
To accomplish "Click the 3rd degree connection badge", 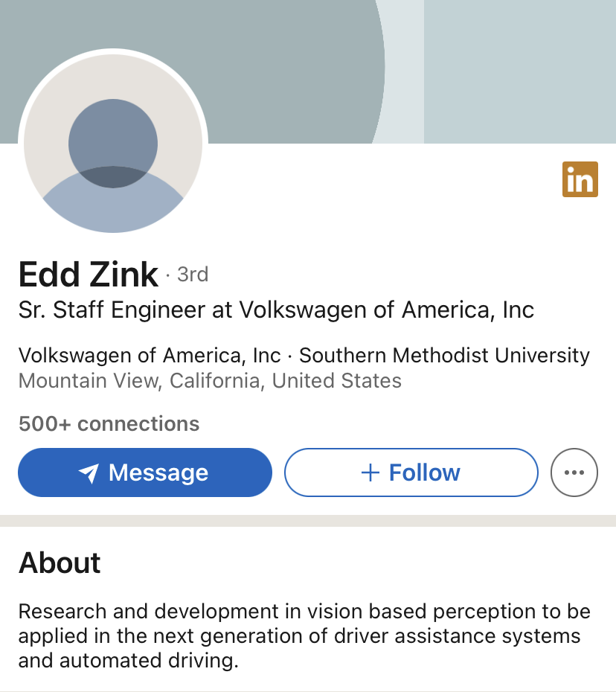I will coord(192,275).
